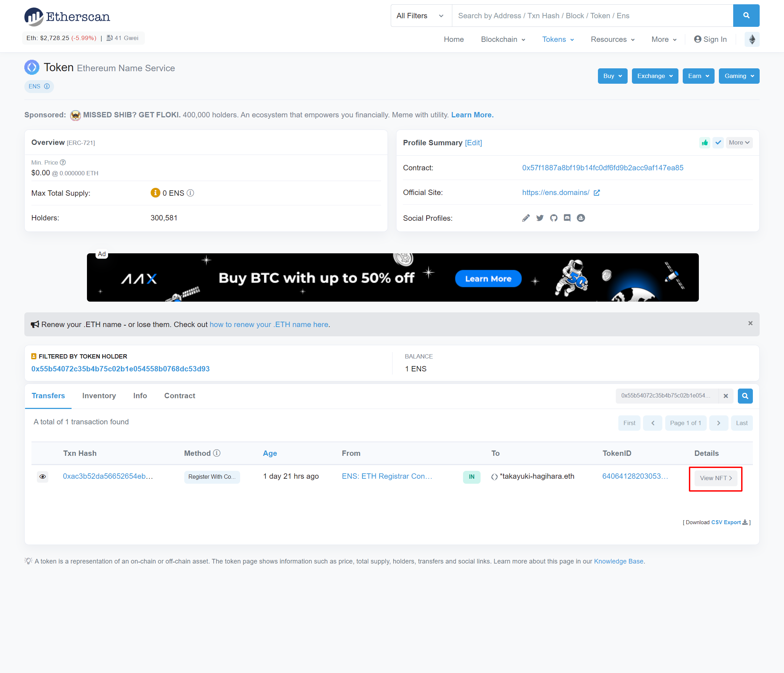The image size is (784, 673).
Task: Open ENS: ETH Registrar Controller link
Action: [387, 476]
